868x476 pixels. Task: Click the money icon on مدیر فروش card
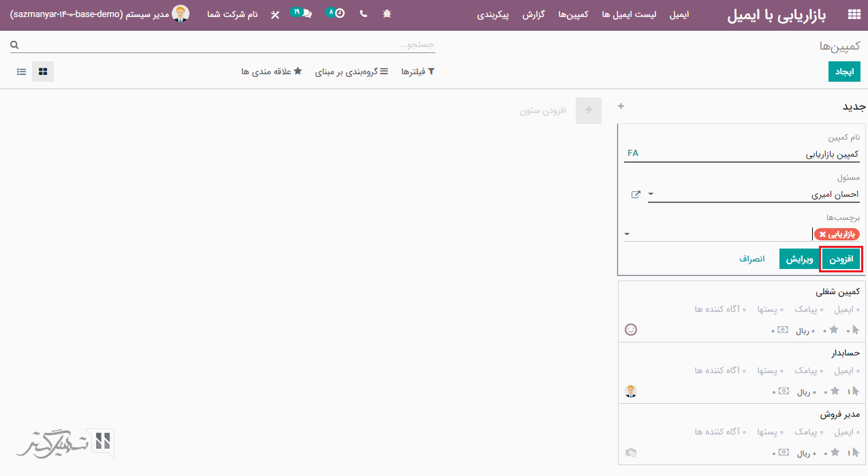[x=784, y=452]
